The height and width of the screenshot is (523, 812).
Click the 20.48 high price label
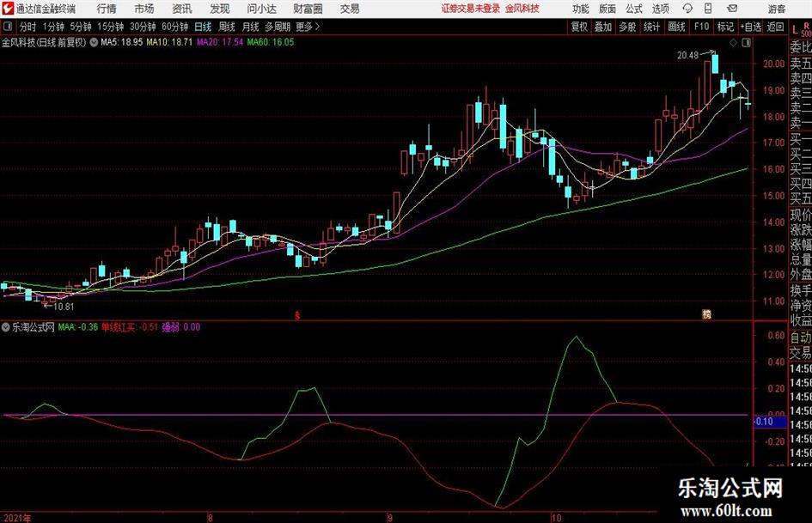pyautogui.click(x=688, y=56)
